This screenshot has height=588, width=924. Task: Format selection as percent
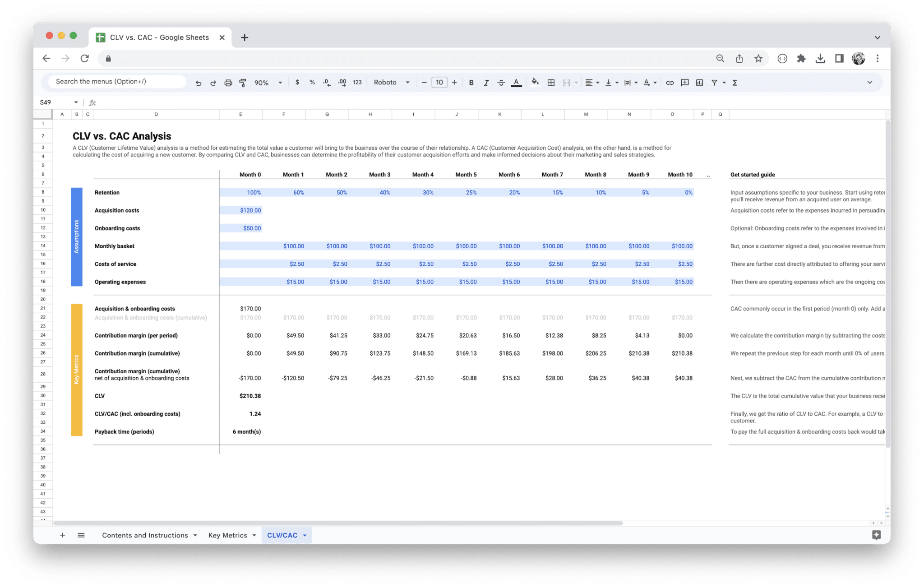[312, 82]
